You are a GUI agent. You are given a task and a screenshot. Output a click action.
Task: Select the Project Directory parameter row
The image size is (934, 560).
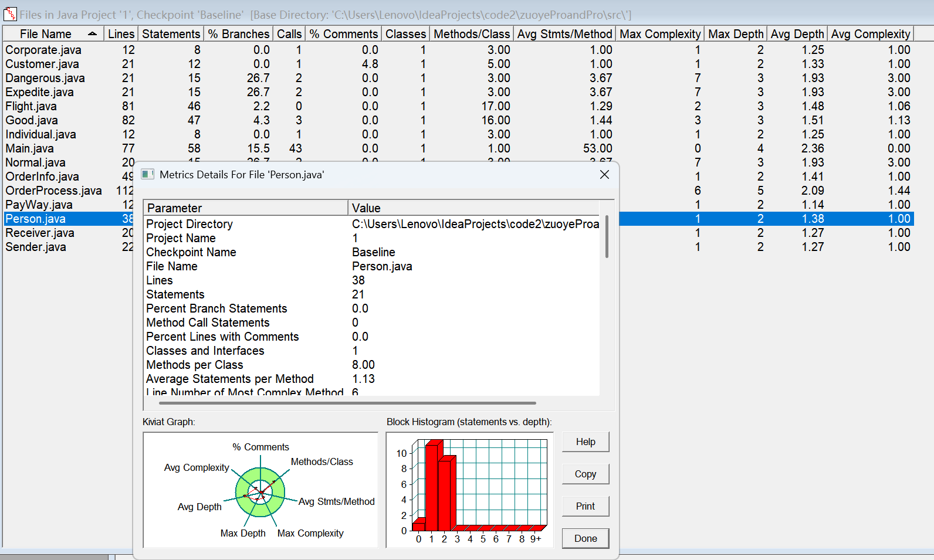pos(372,224)
